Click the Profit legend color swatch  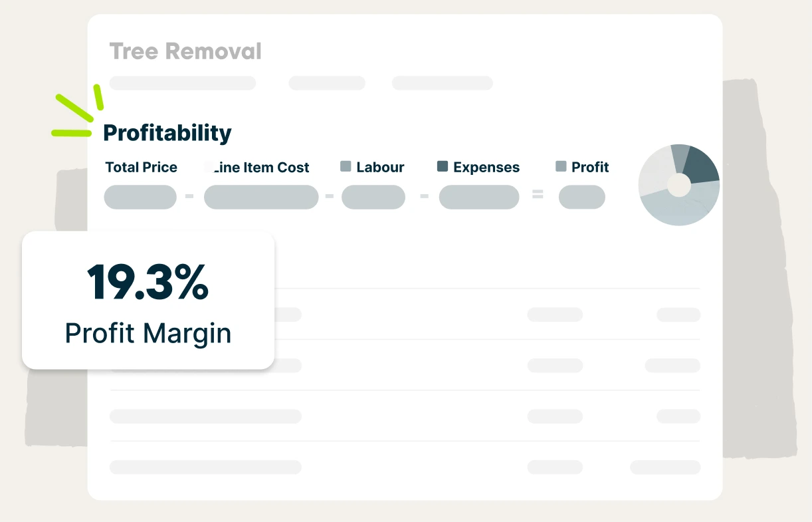click(561, 167)
